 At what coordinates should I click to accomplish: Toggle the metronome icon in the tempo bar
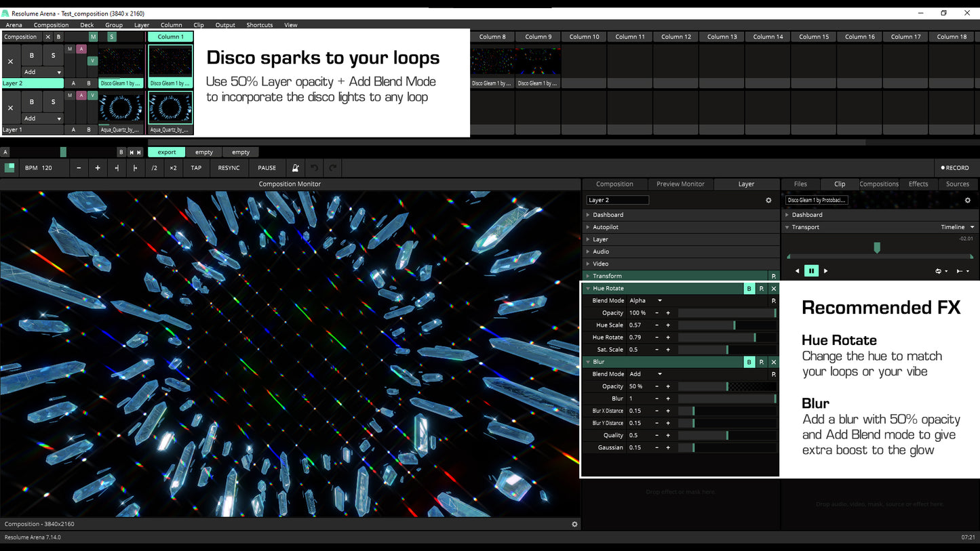pyautogui.click(x=295, y=168)
